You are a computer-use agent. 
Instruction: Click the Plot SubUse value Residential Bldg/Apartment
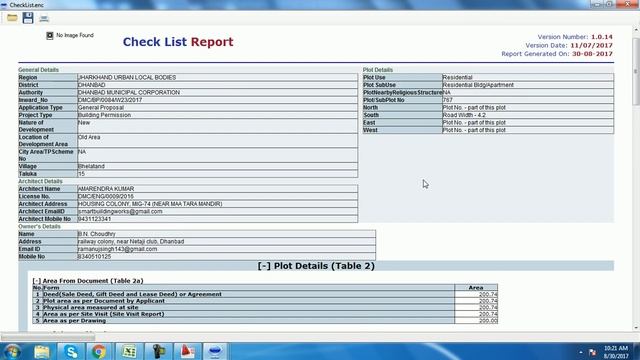[x=478, y=85]
